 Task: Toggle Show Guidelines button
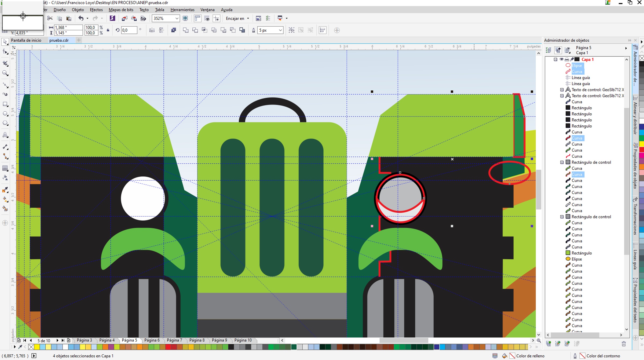click(216, 18)
